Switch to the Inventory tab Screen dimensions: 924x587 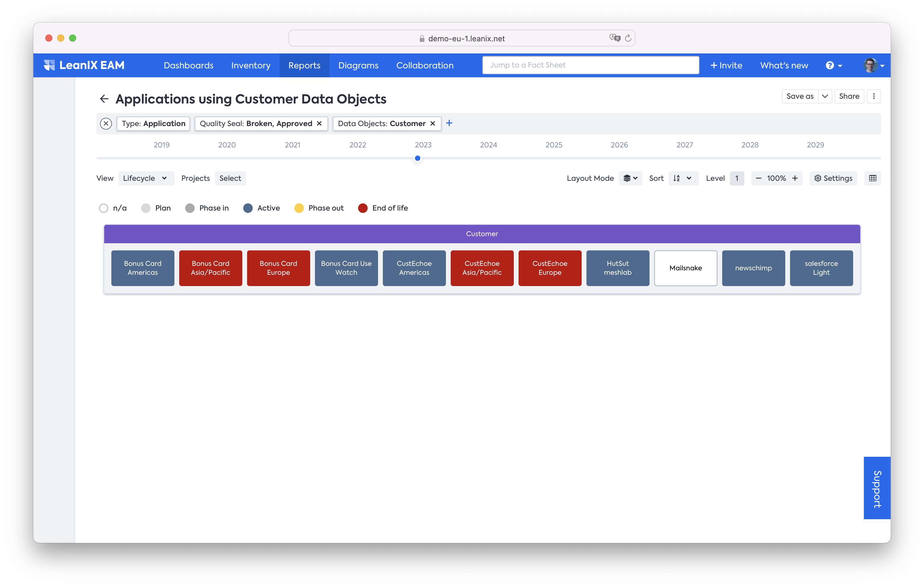tap(251, 65)
